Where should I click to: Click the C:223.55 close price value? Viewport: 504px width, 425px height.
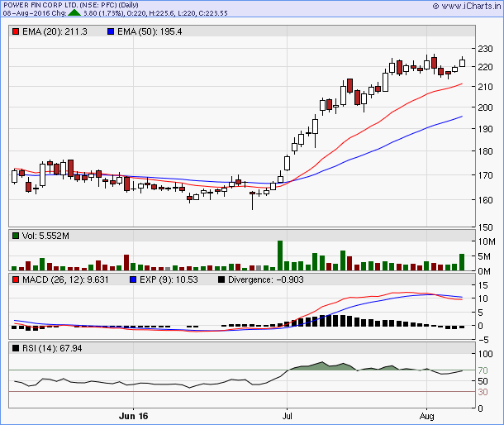(212, 13)
